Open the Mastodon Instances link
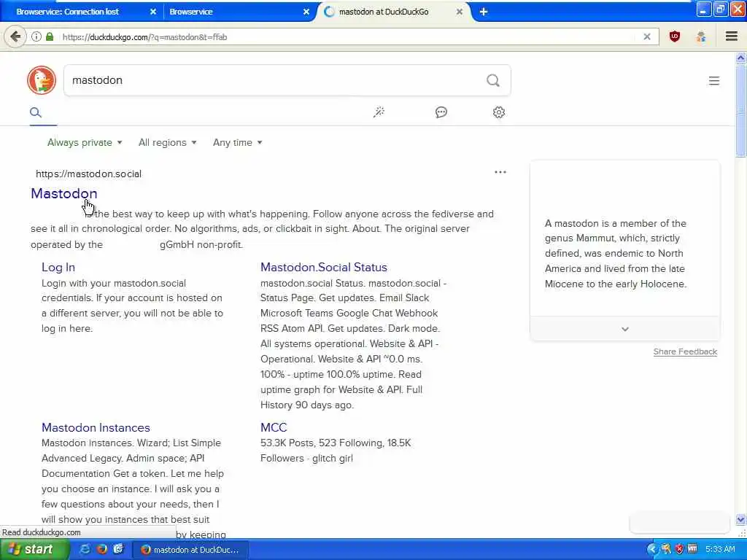The height and width of the screenshot is (560, 747). (96, 427)
